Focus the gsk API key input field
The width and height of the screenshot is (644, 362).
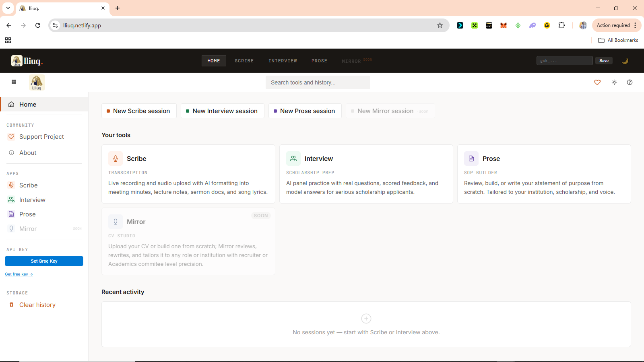pos(564,61)
